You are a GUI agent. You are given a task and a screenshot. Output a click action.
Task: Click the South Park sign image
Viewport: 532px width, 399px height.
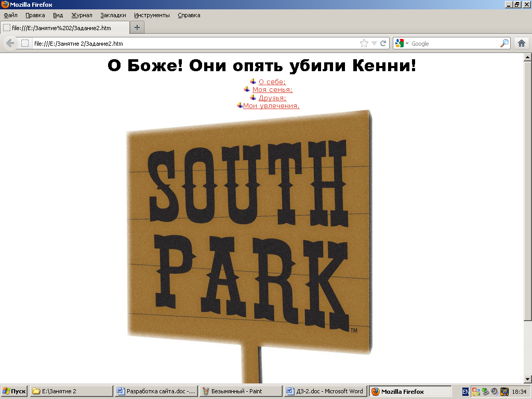(x=249, y=247)
